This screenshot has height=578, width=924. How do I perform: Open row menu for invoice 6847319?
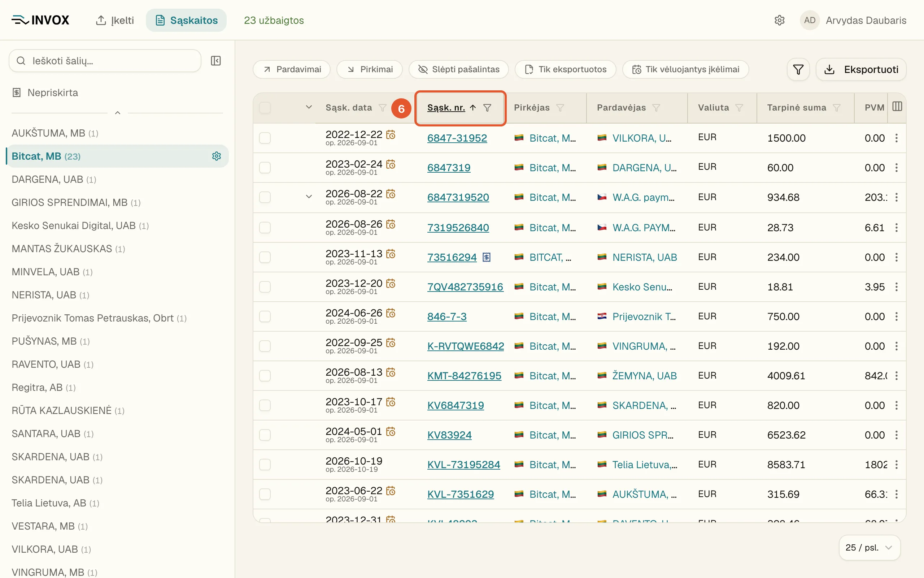tap(897, 167)
